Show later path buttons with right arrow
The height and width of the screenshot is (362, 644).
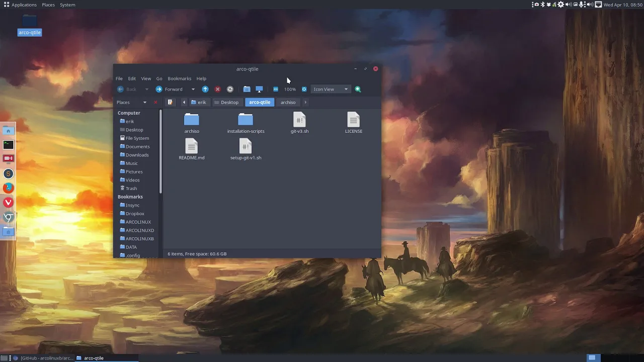305,102
